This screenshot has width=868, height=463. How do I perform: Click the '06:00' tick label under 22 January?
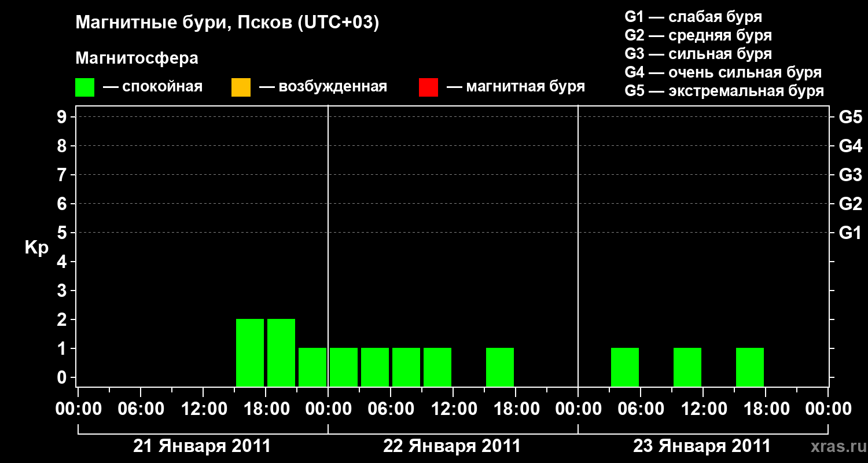(391, 409)
